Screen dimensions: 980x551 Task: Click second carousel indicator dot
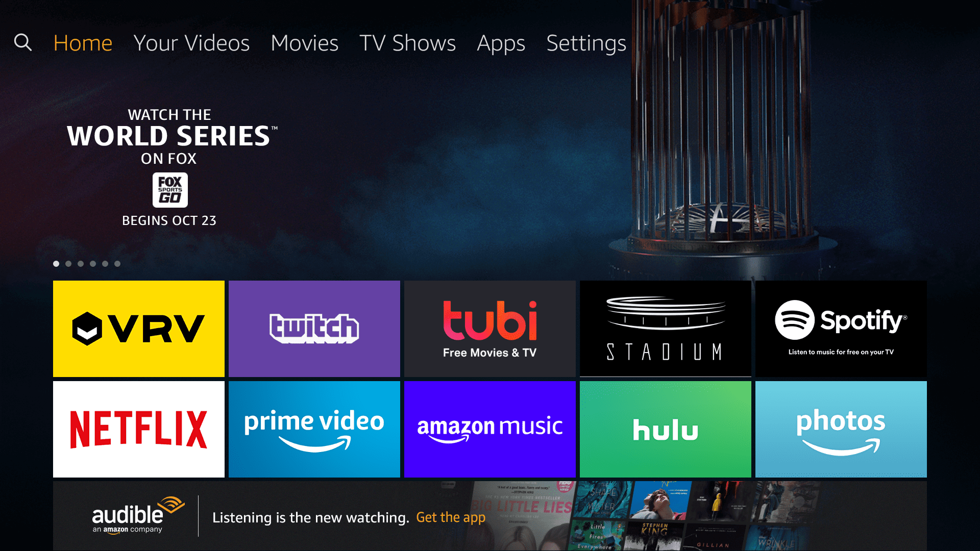(x=69, y=263)
